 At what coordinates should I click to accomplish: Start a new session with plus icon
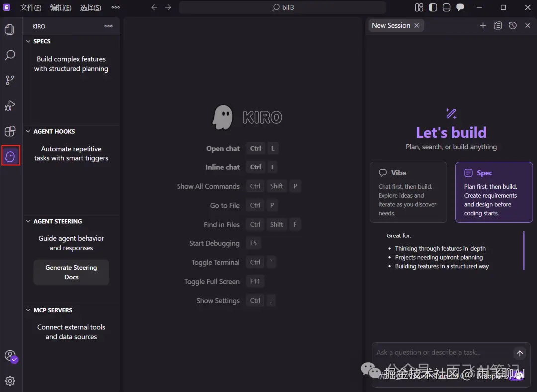pos(483,26)
